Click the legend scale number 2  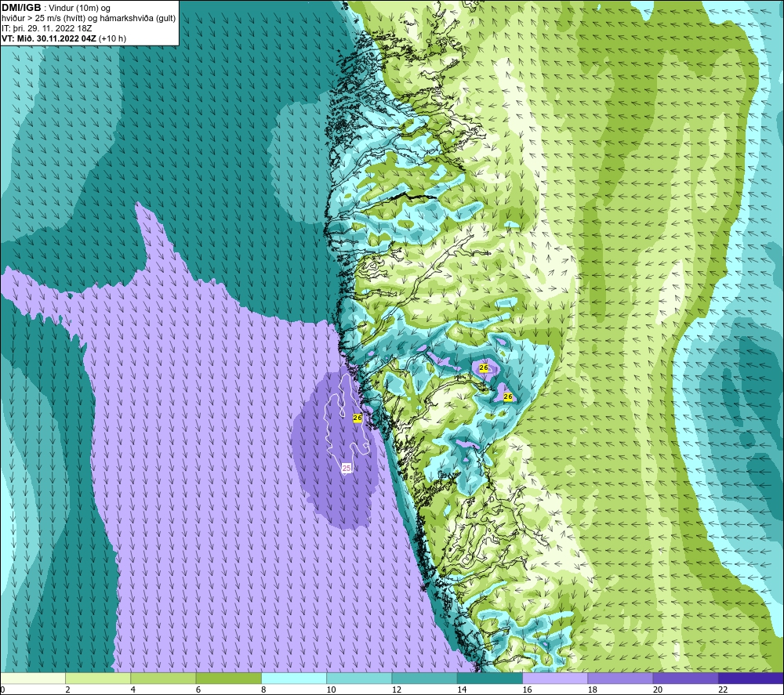(67, 690)
